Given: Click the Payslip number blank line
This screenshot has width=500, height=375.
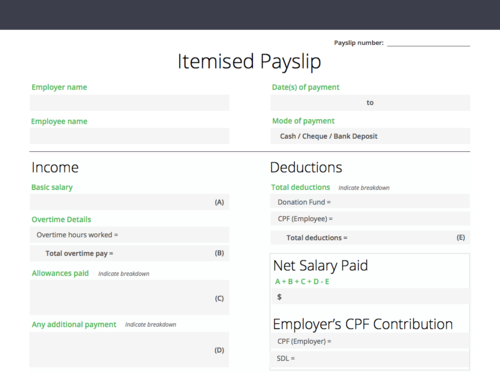Looking at the screenshot, I should click(428, 43).
